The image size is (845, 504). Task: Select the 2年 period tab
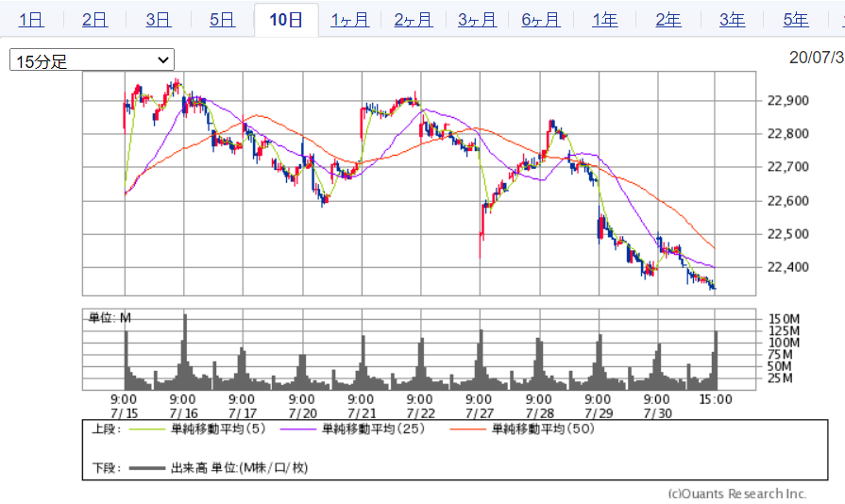(668, 19)
